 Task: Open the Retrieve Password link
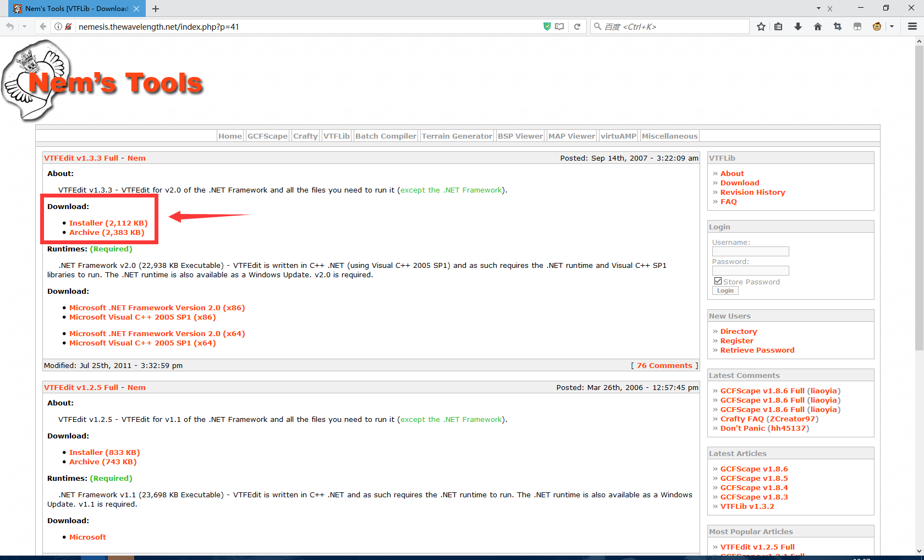(x=757, y=350)
